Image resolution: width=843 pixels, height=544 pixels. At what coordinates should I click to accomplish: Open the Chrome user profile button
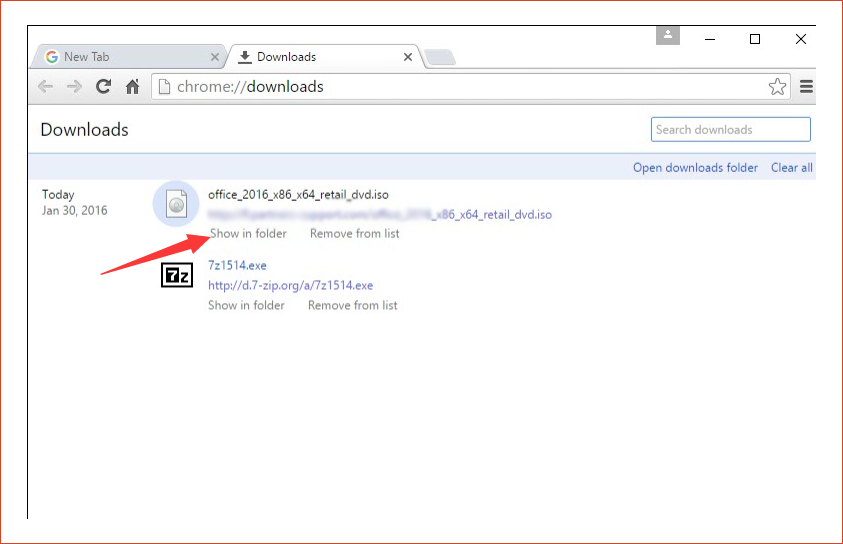[667, 35]
